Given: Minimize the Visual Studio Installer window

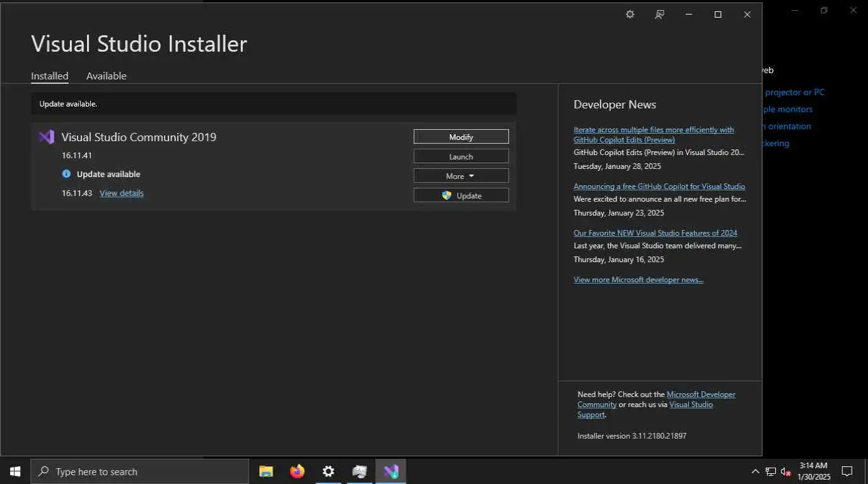Looking at the screenshot, I should click(x=688, y=14).
